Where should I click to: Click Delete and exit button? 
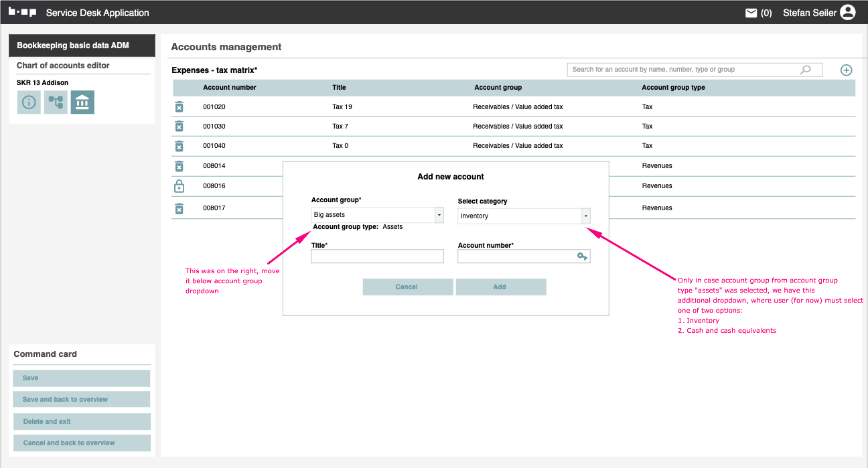[x=81, y=422]
